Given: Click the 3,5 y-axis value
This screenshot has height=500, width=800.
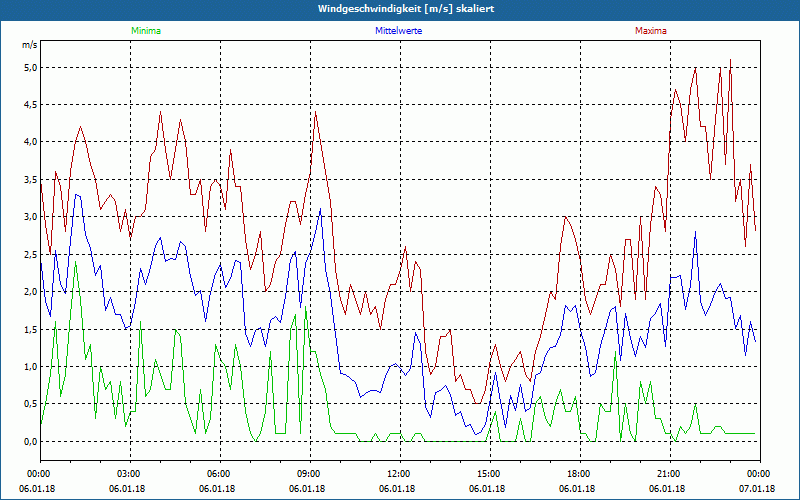Looking at the screenshot, I should tap(30, 180).
